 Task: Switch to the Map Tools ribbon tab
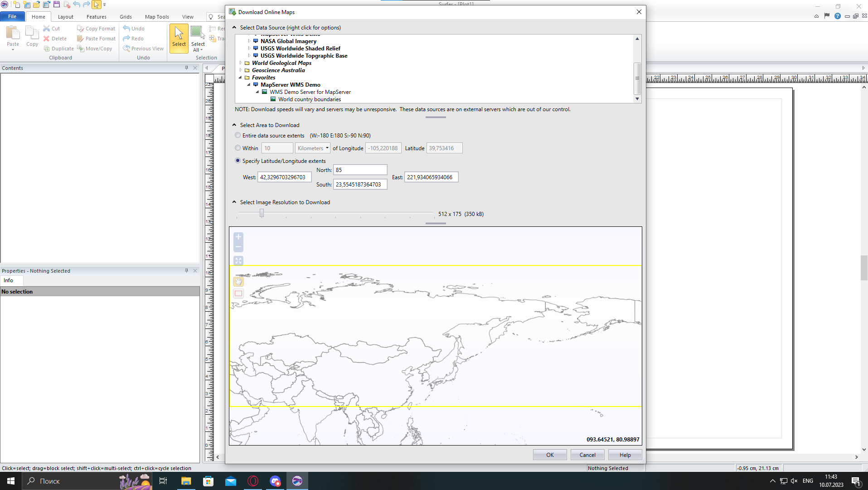point(157,17)
